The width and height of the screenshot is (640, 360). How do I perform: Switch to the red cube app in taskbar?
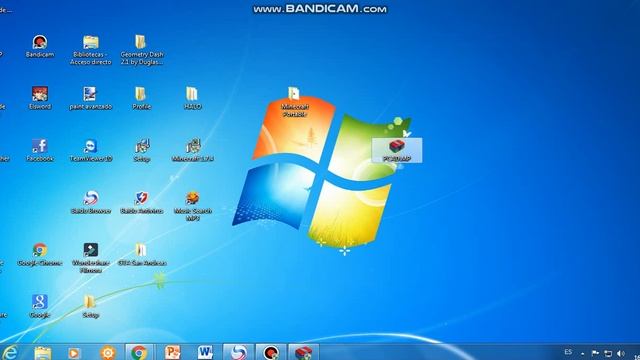click(x=303, y=352)
